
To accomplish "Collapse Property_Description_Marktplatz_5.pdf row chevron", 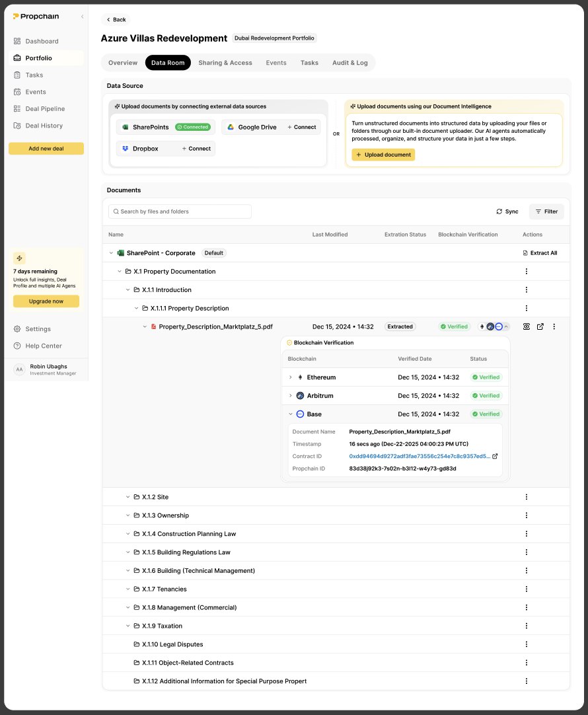I will [x=145, y=327].
